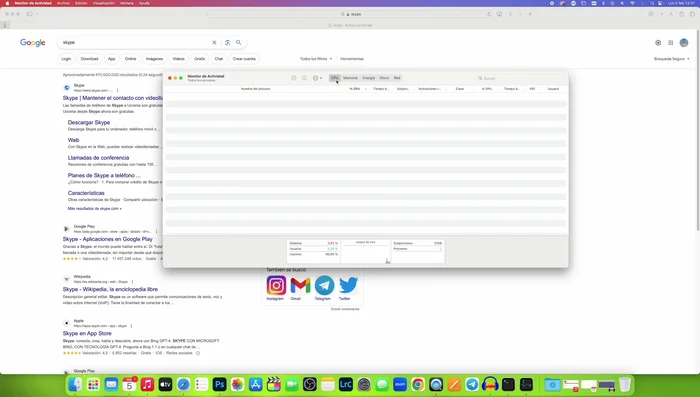The image size is (700, 397).
Task: Open Zoom from the Dock
Action: [x=400, y=384]
